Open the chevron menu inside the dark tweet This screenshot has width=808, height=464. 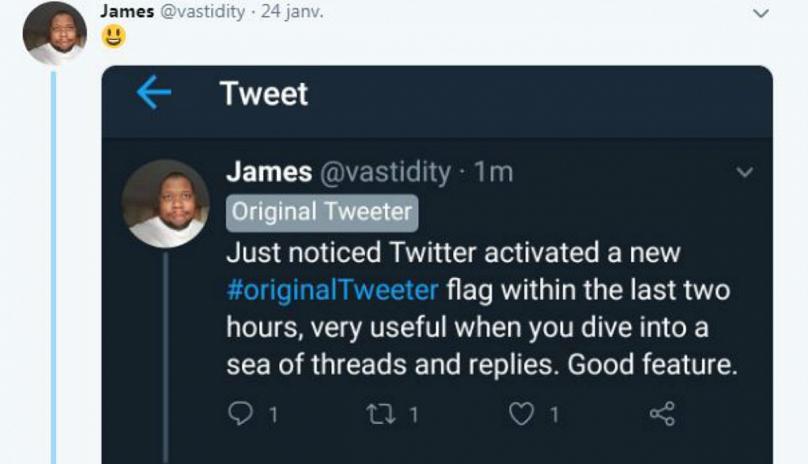pyautogui.click(x=744, y=173)
